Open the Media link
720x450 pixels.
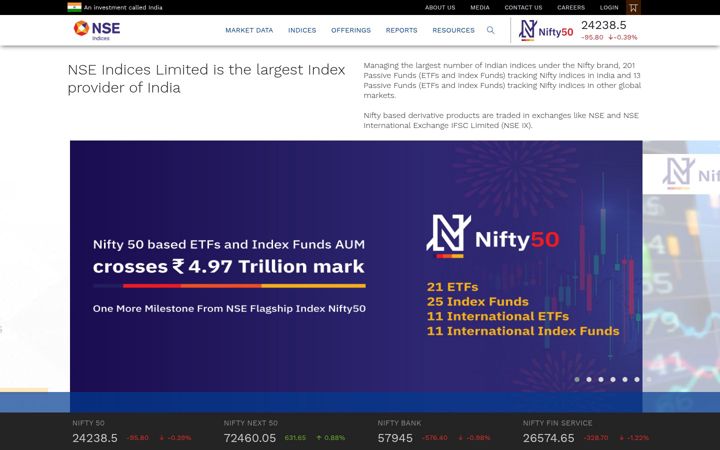click(480, 7)
